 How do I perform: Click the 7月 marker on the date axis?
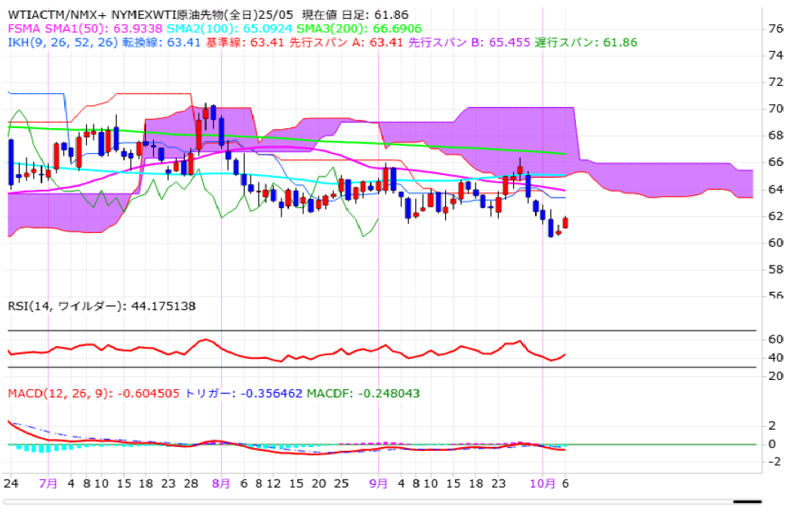pyautogui.click(x=48, y=483)
